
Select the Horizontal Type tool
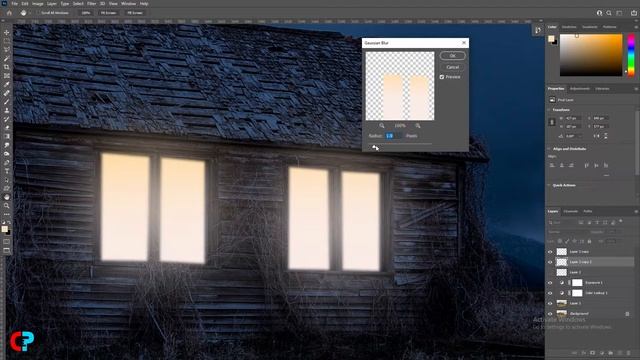[7, 171]
